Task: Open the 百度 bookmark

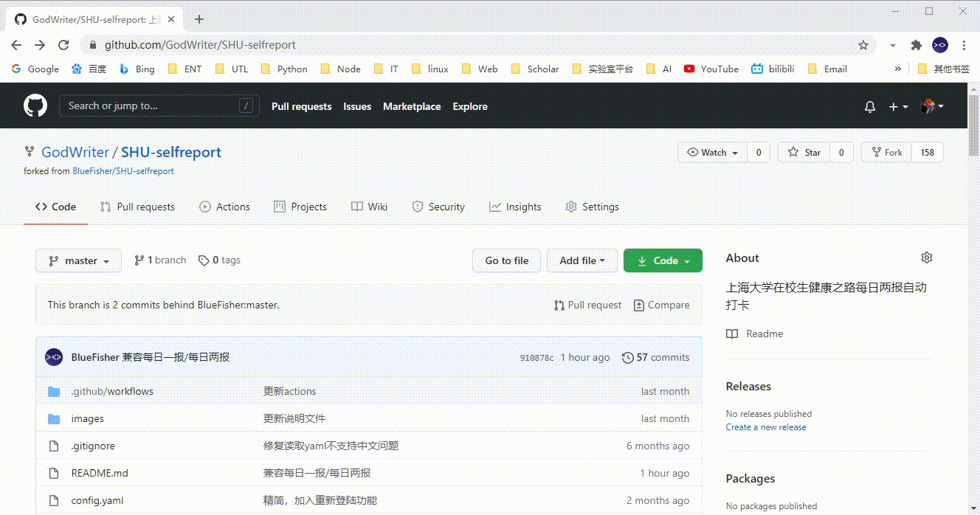Action: [89, 69]
